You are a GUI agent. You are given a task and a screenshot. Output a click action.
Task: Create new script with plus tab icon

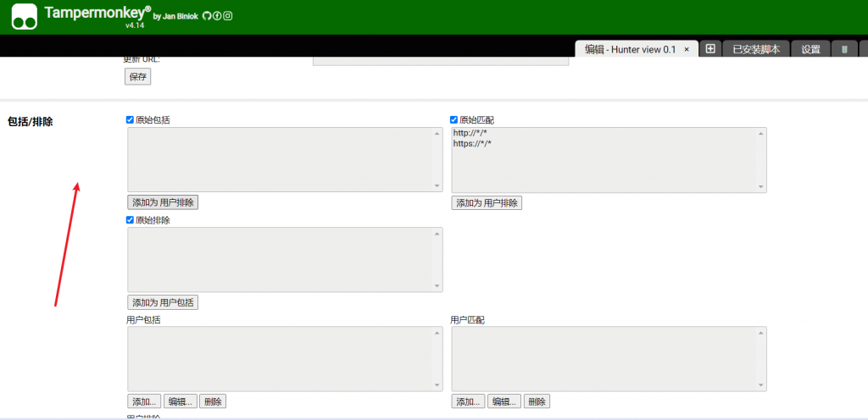[711, 48]
